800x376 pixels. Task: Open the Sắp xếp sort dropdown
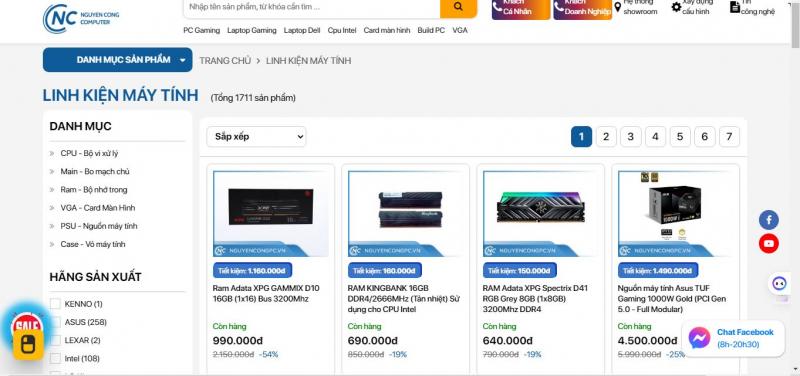[x=256, y=137]
